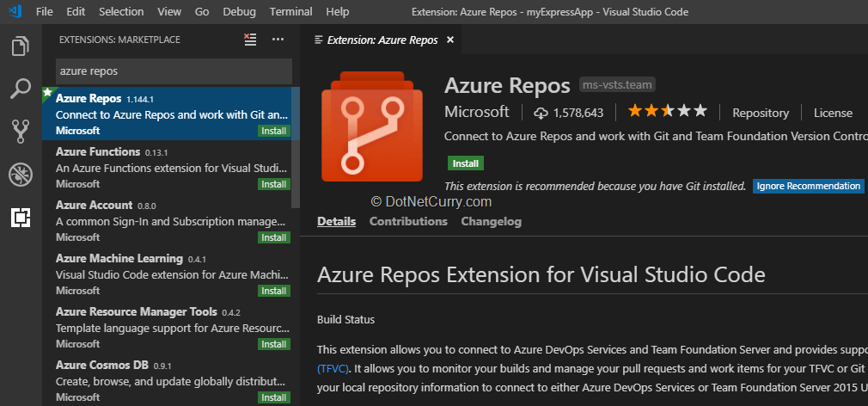This screenshot has height=406, width=868.
Task: Click 'Template language support for Azure Resourc...' description
Action: tap(172, 328)
